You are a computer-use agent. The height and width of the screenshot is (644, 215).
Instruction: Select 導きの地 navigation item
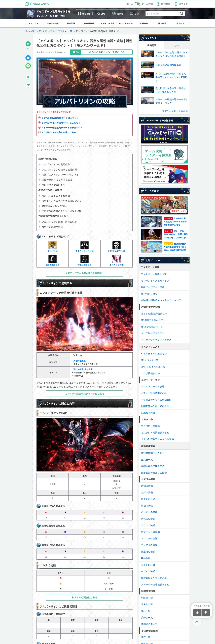[x=180, y=24]
